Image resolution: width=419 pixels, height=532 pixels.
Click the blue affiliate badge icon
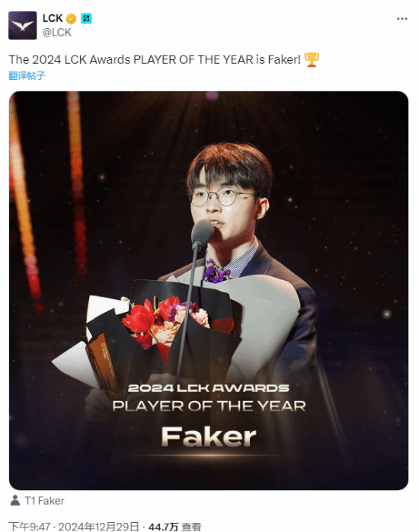[x=86, y=18]
